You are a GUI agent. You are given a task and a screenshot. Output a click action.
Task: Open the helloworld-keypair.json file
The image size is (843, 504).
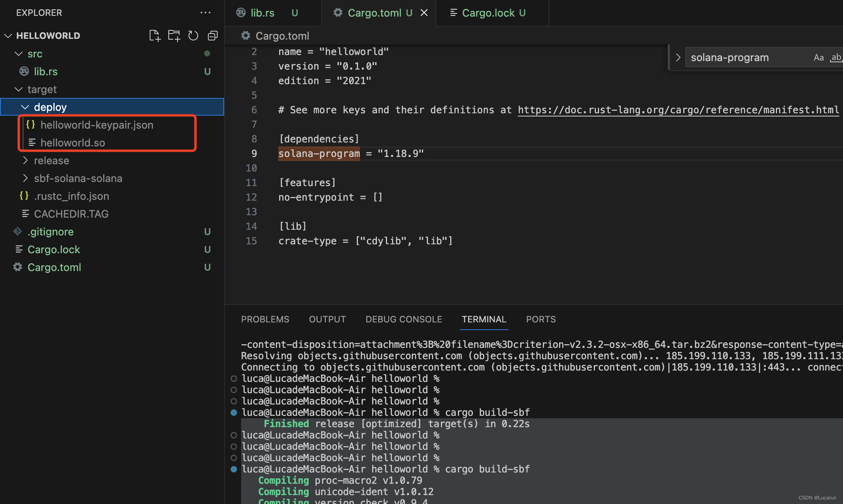click(x=97, y=125)
